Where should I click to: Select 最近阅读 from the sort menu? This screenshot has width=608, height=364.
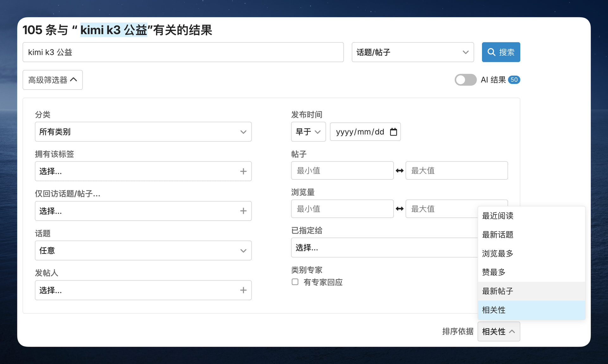click(531, 216)
